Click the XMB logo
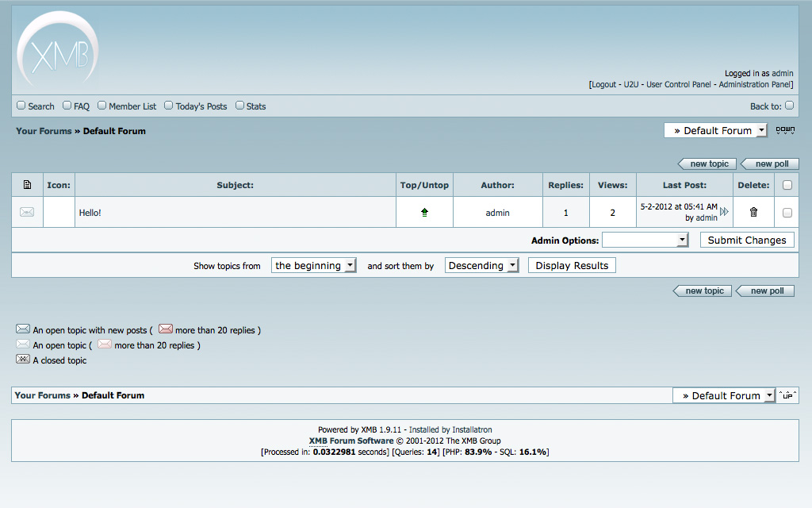 point(58,51)
